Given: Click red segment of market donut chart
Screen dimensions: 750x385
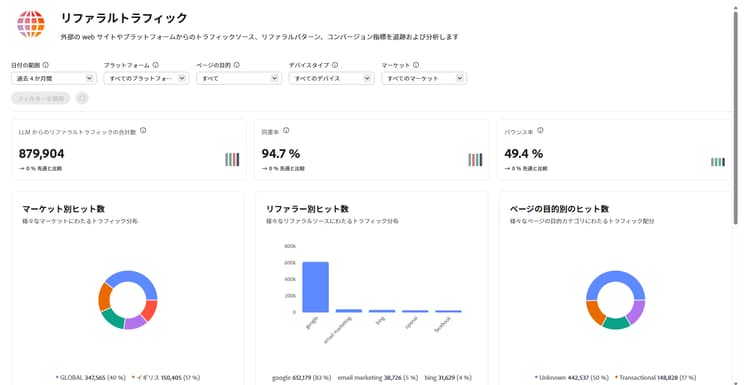Looking at the screenshot, I should 150,310.
